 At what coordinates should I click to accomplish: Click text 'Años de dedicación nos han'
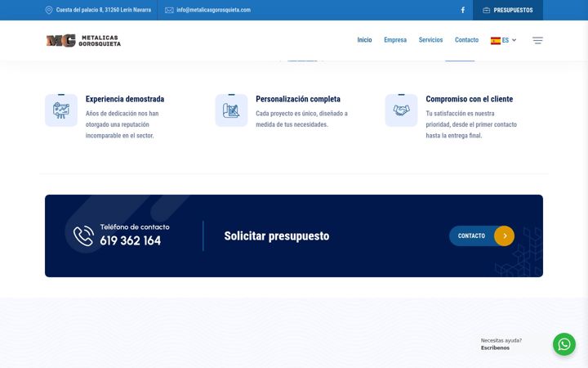point(122,114)
